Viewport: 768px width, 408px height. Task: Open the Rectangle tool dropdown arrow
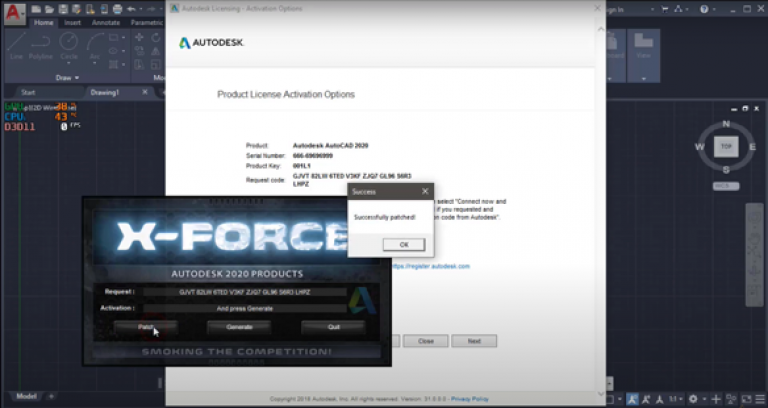[x=123, y=38]
